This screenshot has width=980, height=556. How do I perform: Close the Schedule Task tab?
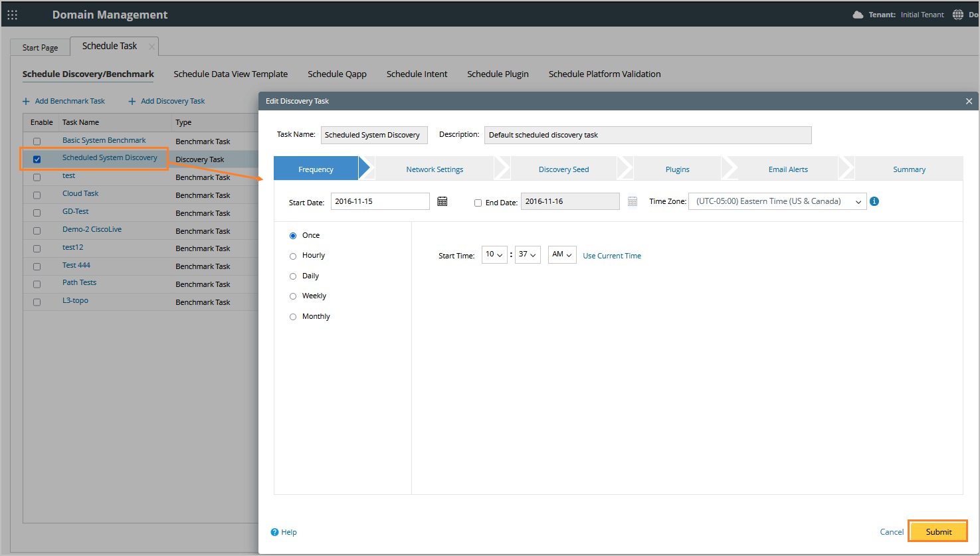[151, 46]
